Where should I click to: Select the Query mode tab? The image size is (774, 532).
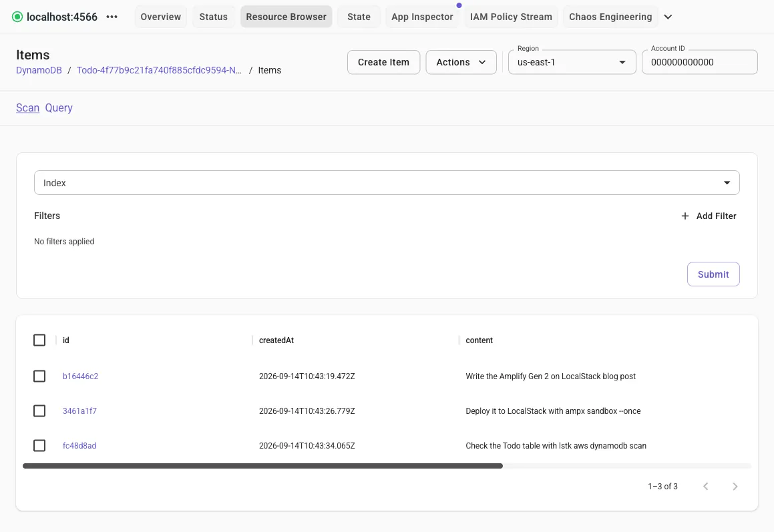59,107
